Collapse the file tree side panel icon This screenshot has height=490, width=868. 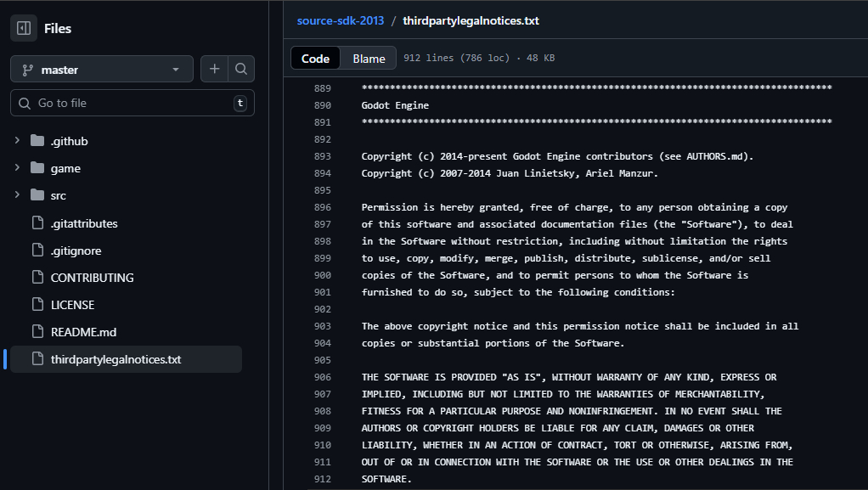pos(24,28)
